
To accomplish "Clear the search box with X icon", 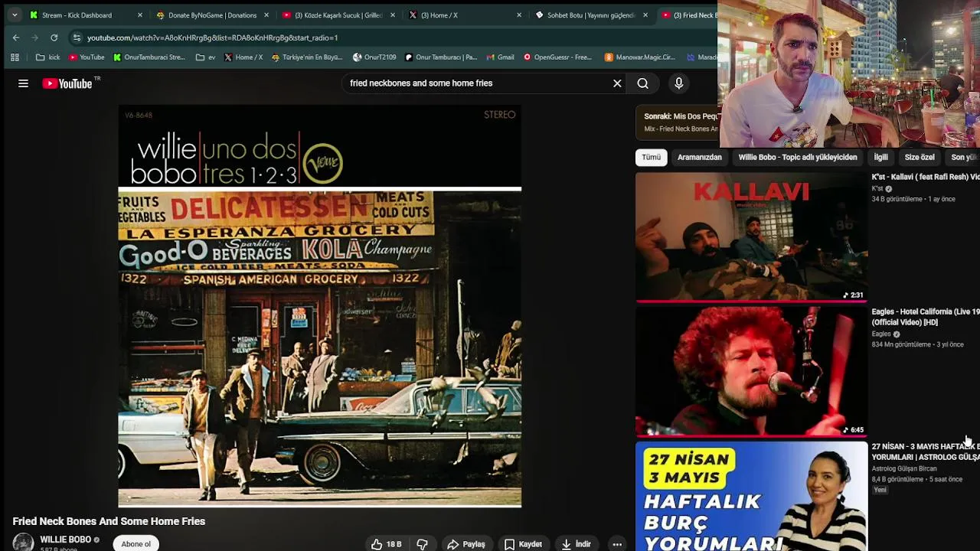I will [617, 83].
